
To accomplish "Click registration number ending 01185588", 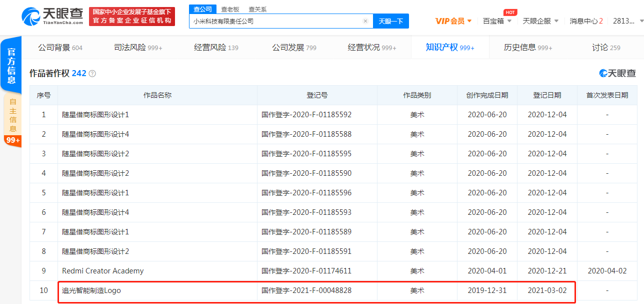I will 306,134.
